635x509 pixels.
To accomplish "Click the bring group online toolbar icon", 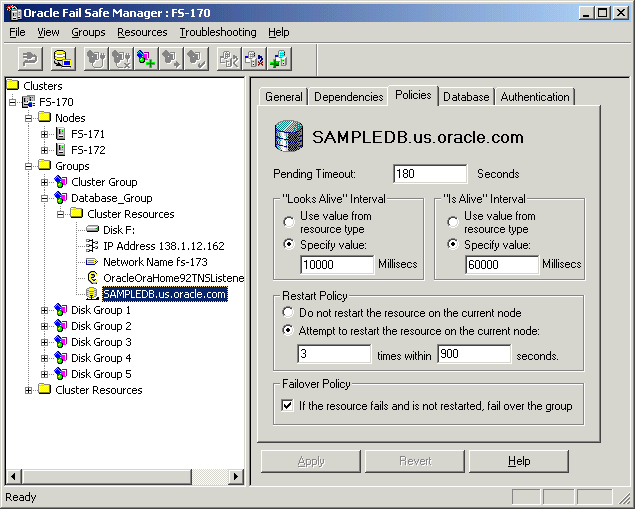I will coord(96,59).
